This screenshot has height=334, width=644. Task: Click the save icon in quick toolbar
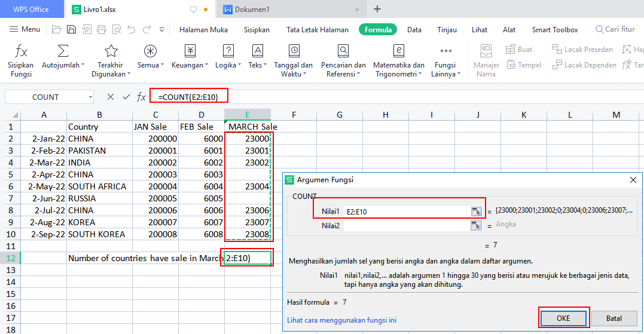[x=71, y=29]
